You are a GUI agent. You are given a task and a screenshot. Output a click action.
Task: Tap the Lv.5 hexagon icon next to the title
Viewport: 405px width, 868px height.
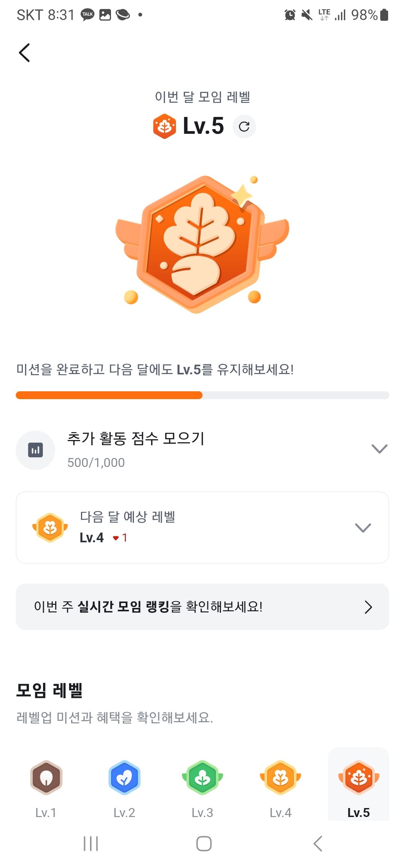[165, 127]
